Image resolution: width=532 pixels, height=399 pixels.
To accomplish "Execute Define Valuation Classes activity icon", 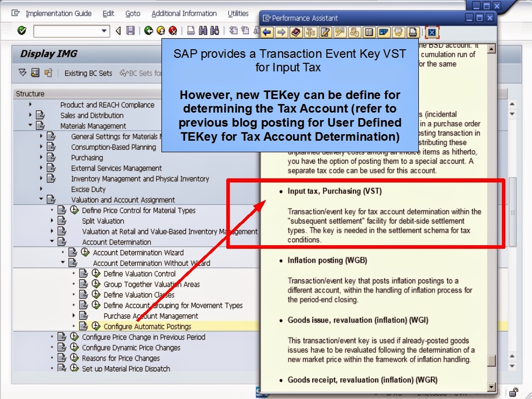I will 96,294.
